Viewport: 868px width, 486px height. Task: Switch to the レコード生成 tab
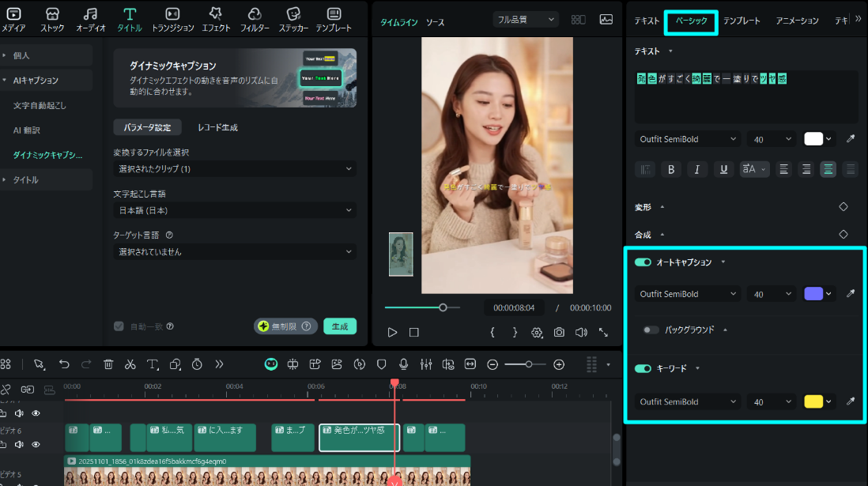[x=217, y=127]
